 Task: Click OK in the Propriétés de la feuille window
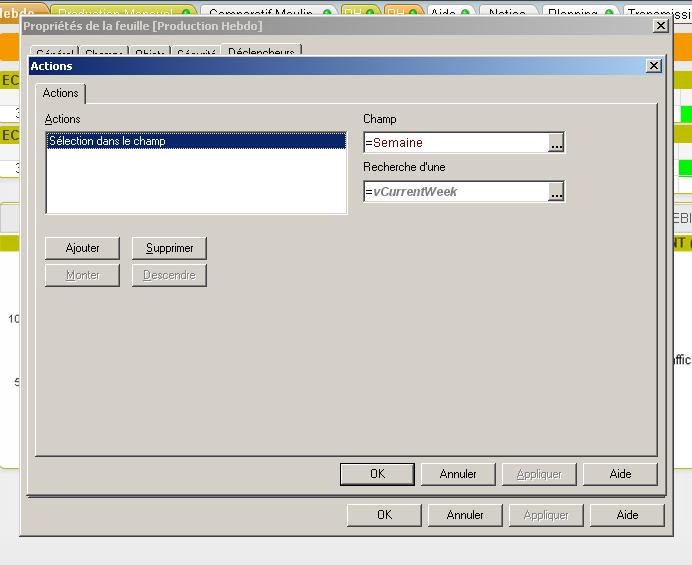[x=384, y=515]
